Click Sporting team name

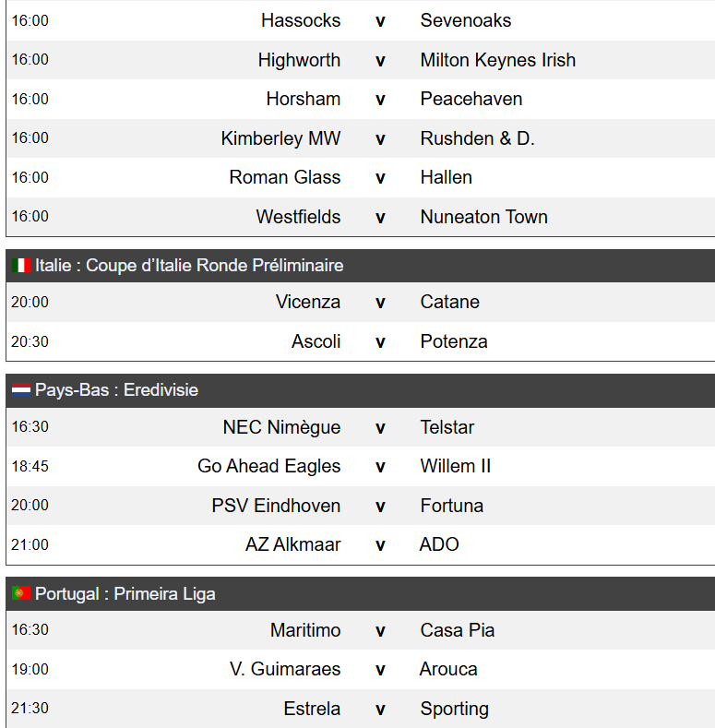coord(454,709)
